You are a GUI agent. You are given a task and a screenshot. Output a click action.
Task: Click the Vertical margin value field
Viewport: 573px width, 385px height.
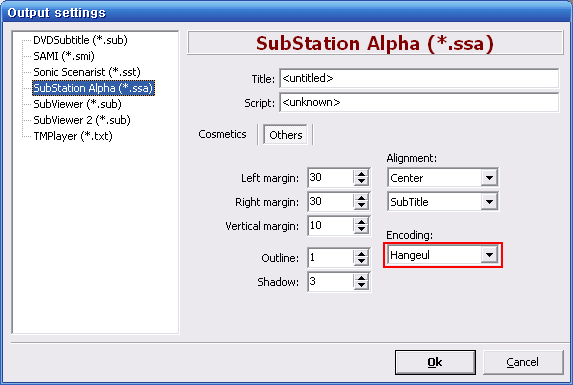tap(330, 225)
